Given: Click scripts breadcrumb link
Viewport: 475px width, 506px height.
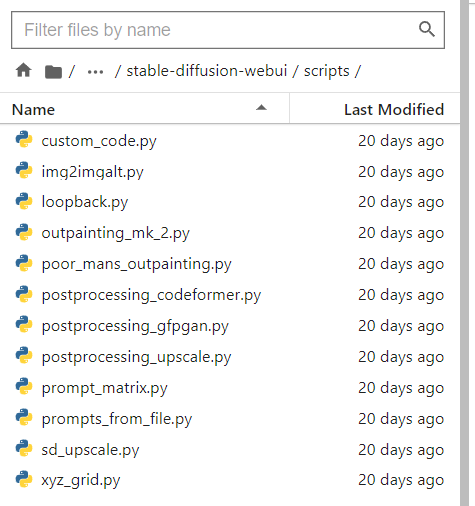Looking at the screenshot, I should [x=326, y=71].
